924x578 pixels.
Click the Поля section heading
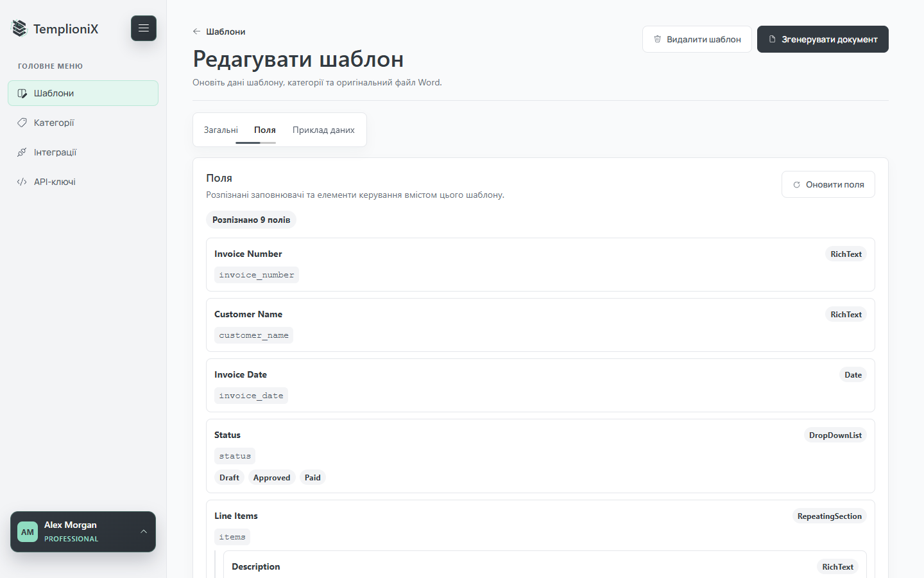(x=219, y=178)
